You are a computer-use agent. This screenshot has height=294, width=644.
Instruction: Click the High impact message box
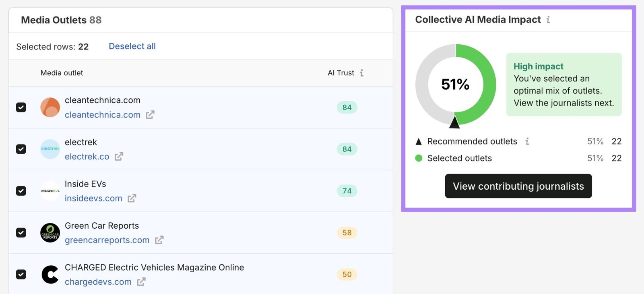(564, 85)
